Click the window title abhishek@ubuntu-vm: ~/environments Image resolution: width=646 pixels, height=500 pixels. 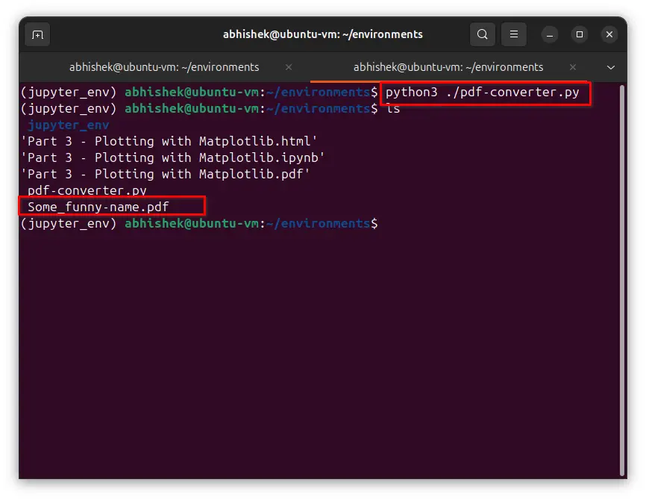click(322, 34)
